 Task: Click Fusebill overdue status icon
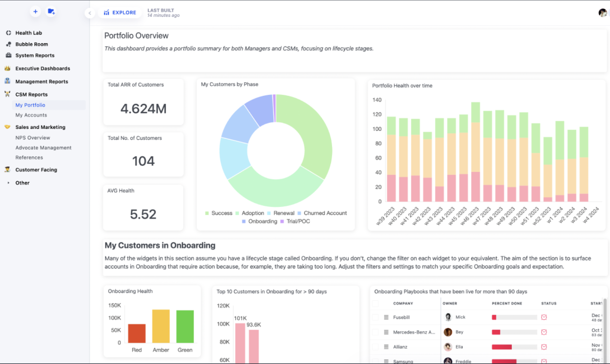[544, 317]
